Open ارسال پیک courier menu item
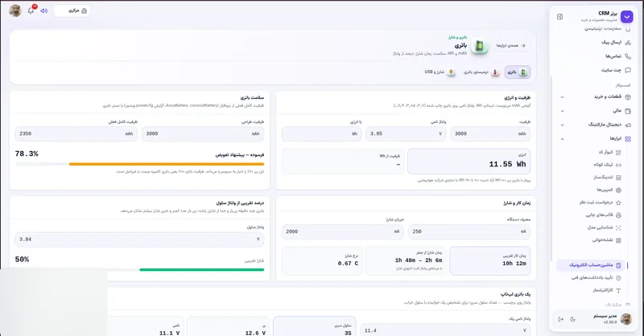 [615, 43]
